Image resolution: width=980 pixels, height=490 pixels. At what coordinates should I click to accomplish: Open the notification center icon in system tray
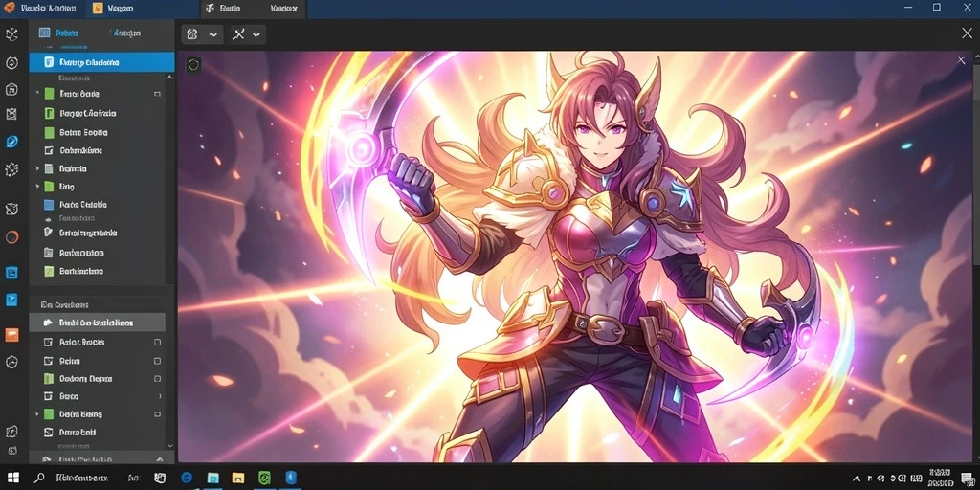point(968,479)
